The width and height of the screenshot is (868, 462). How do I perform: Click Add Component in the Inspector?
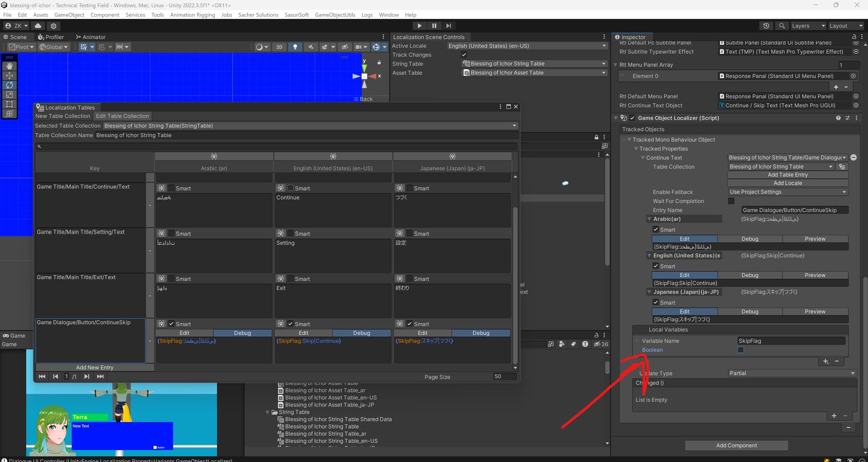click(736, 445)
